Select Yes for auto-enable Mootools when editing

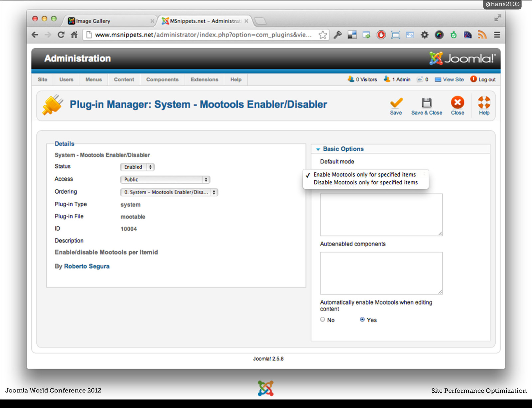tap(362, 319)
